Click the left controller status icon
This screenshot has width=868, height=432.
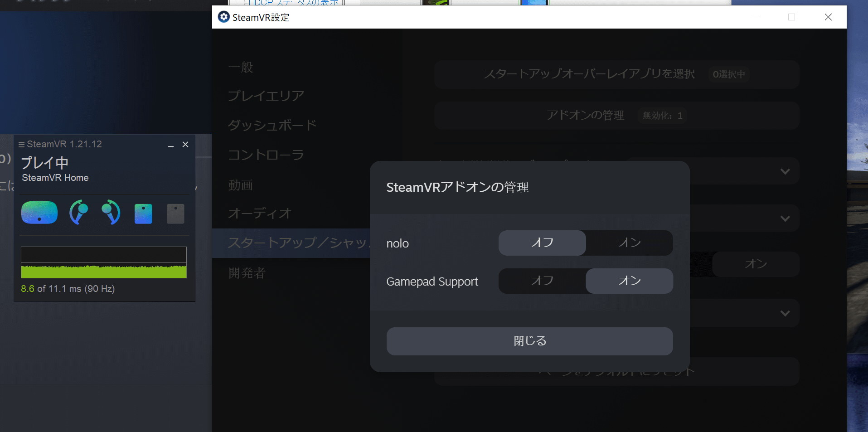(x=78, y=212)
